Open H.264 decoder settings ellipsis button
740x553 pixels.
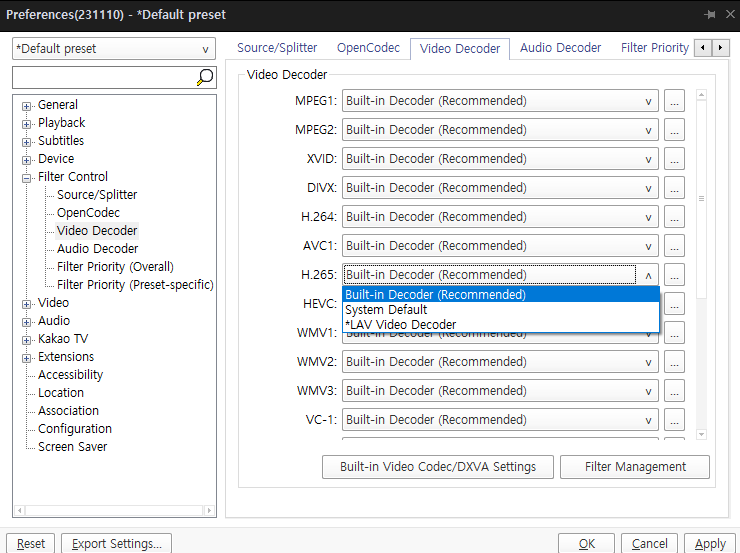(674, 217)
